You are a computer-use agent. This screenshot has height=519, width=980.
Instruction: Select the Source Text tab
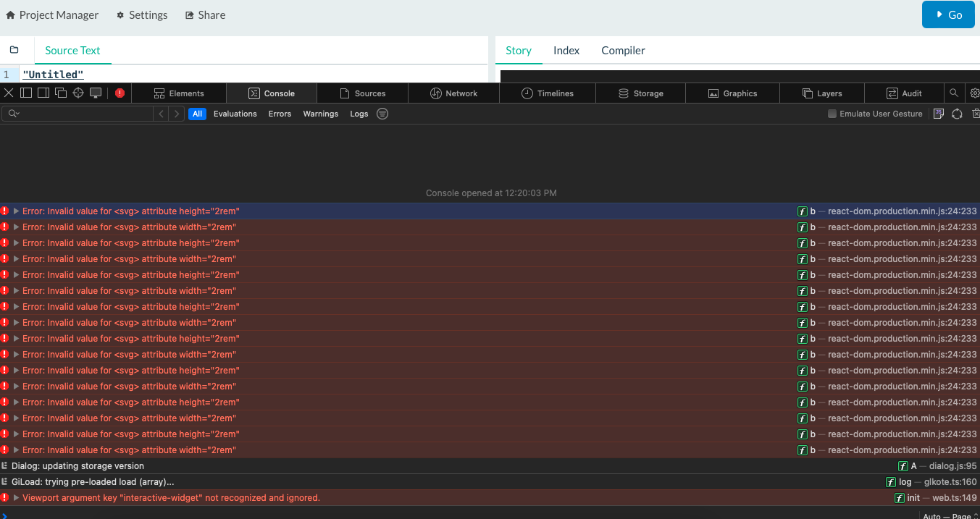[x=72, y=51]
